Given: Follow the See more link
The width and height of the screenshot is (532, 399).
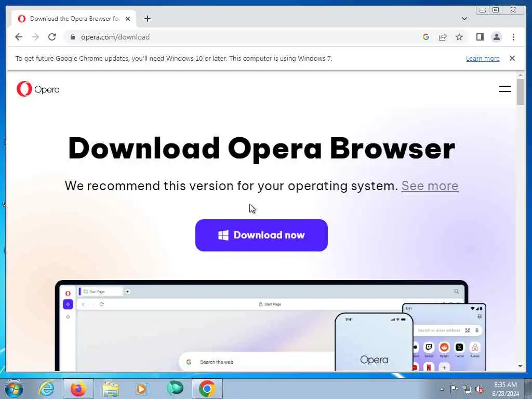Looking at the screenshot, I should (x=430, y=185).
